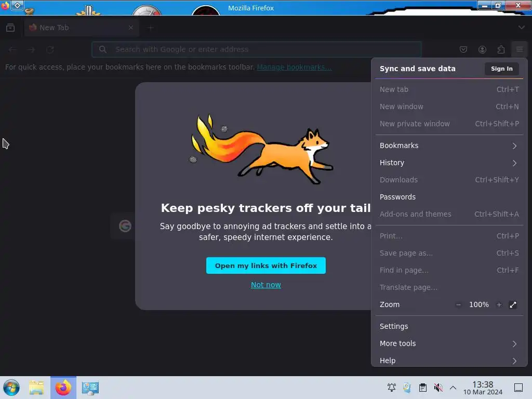Viewport: 532px width, 399px height.
Task: Expand hidden tray icons arrow
Action: click(x=453, y=388)
